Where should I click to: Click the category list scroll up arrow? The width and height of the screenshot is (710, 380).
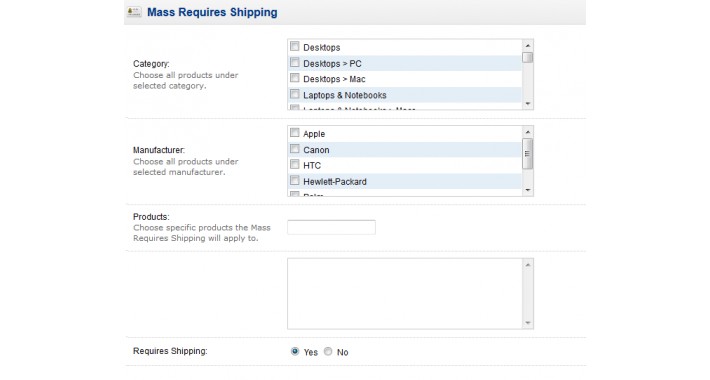528,45
